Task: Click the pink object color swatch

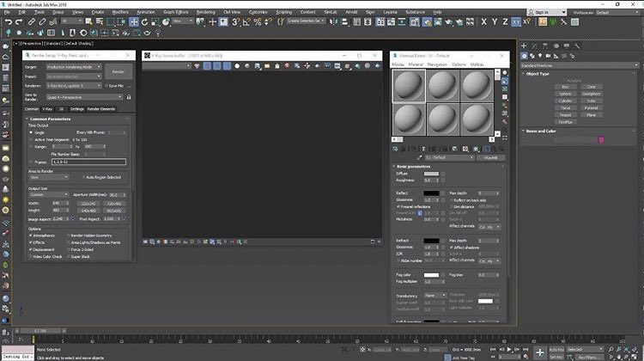Action: (x=601, y=140)
